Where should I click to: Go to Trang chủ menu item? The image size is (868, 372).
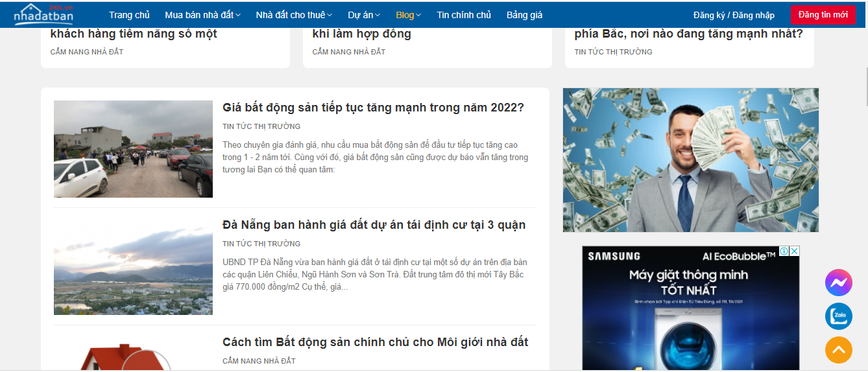tap(129, 15)
